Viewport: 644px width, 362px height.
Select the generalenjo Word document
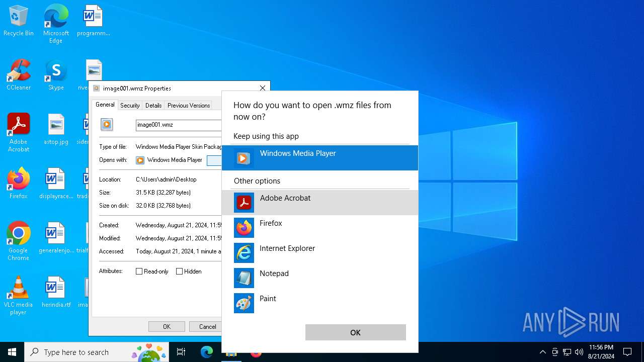56,238
